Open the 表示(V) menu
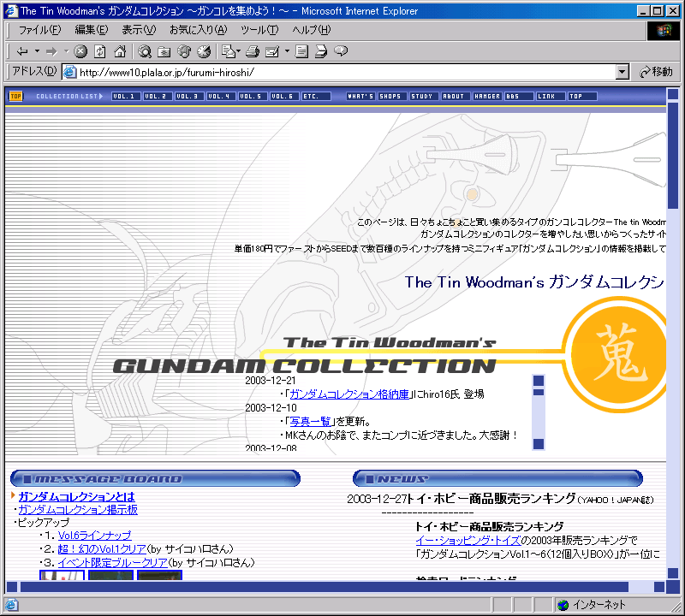 click(139, 30)
